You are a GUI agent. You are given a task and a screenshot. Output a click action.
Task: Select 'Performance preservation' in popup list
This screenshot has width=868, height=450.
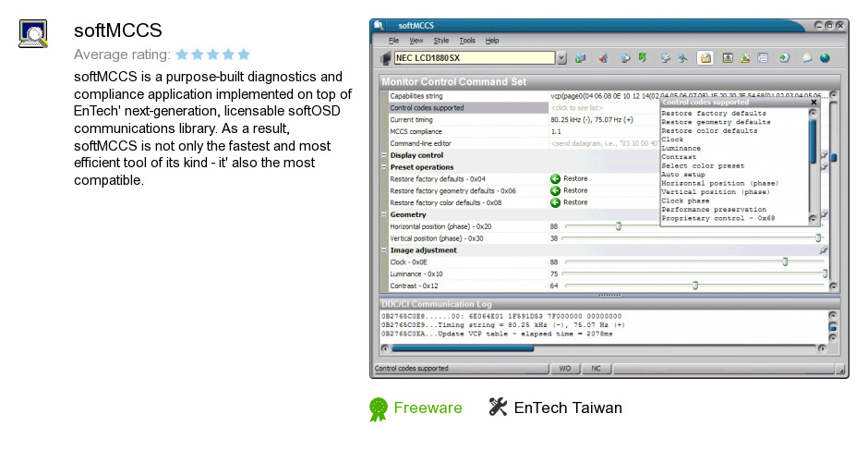coord(714,210)
